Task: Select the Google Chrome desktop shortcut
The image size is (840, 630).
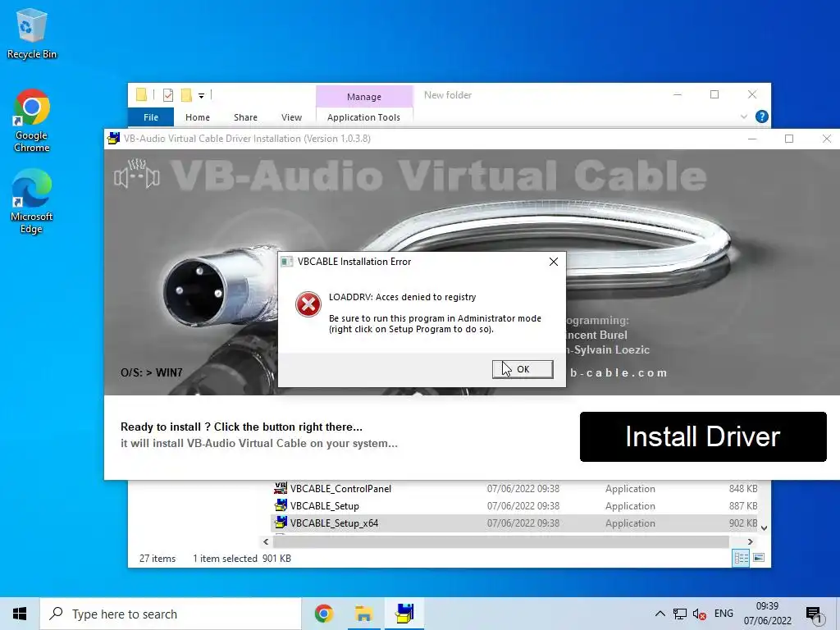Action: (32, 121)
